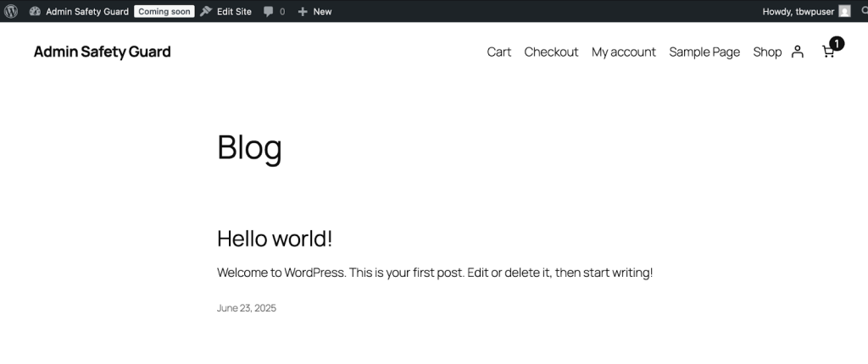Open the person account icon in header
The height and width of the screenshot is (364, 868).
(797, 52)
